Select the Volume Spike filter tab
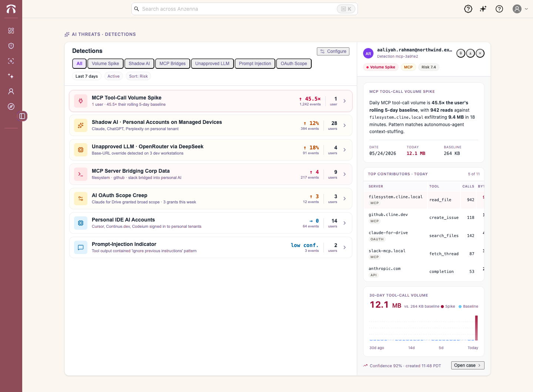Image resolution: width=533 pixels, height=392 pixels. 105,64
